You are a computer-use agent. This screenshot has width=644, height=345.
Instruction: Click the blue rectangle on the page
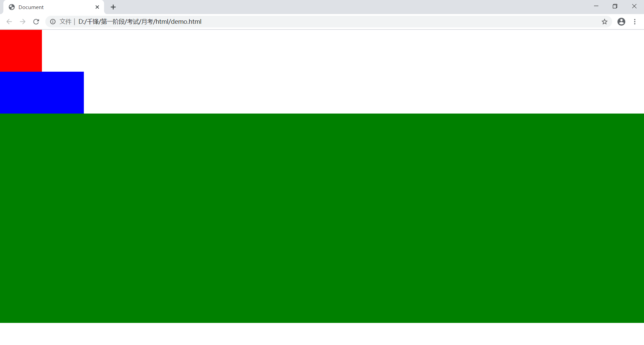[42, 92]
